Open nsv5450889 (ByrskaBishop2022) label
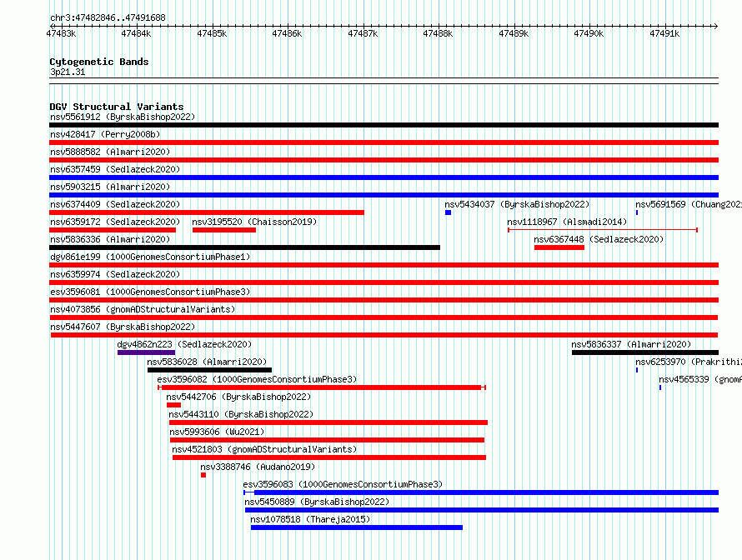Image resolution: width=742 pixels, height=560 pixels. tap(317, 502)
